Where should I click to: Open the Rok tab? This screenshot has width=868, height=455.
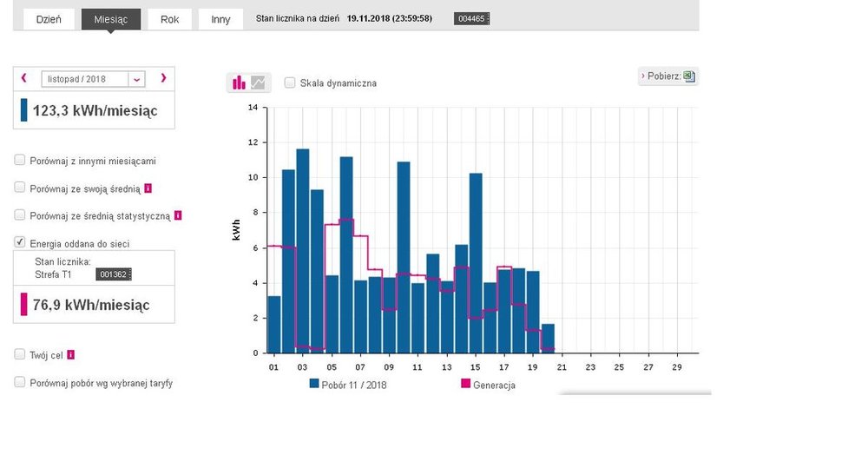pyautogui.click(x=169, y=19)
